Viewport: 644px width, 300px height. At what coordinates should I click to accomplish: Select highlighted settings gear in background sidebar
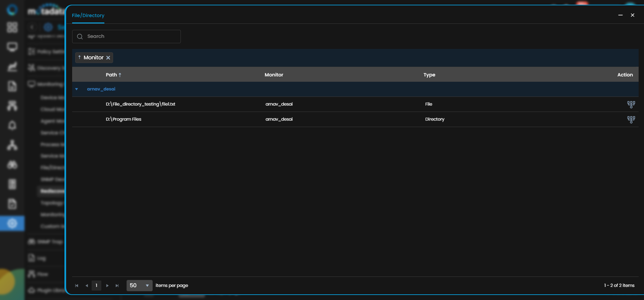click(12, 223)
